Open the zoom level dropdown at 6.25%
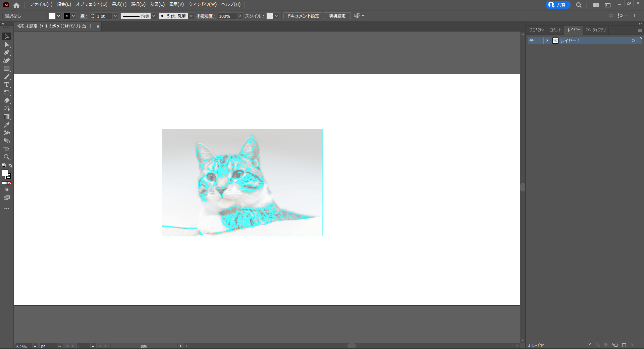The width and height of the screenshot is (644, 349). pos(35,346)
